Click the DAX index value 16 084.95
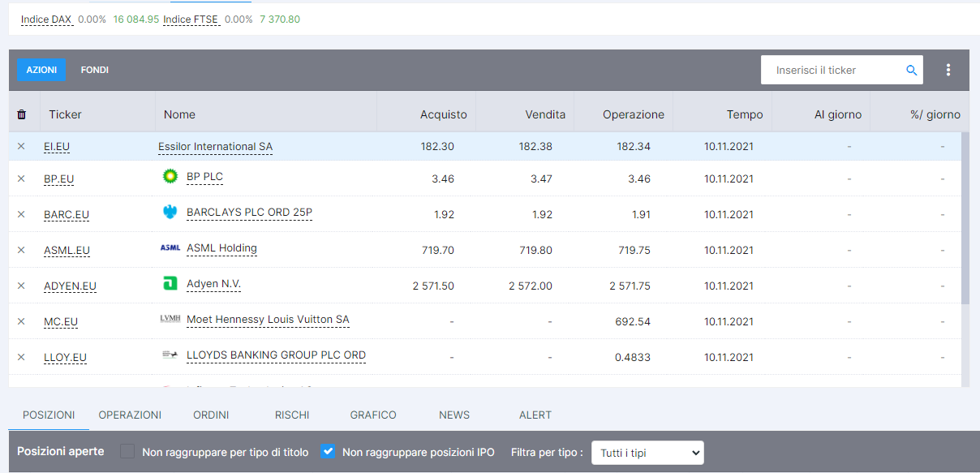Viewport: 980px width, 473px height. pyautogui.click(x=135, y=19)
